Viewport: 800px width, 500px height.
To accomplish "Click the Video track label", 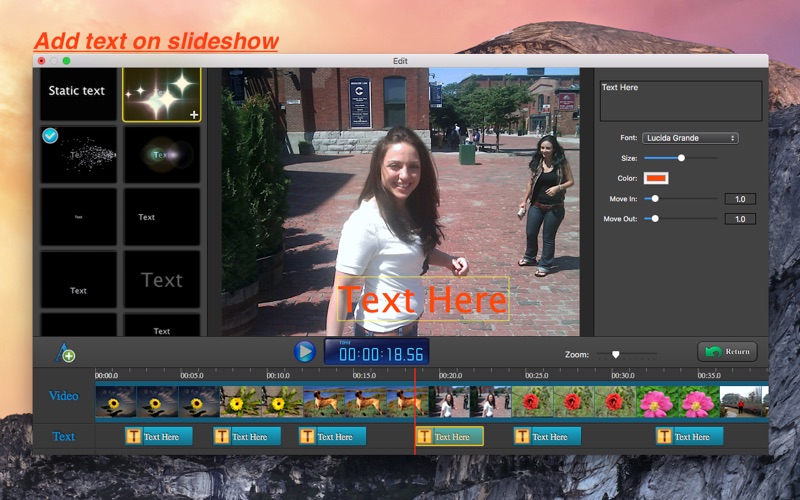I will (64, 395).
